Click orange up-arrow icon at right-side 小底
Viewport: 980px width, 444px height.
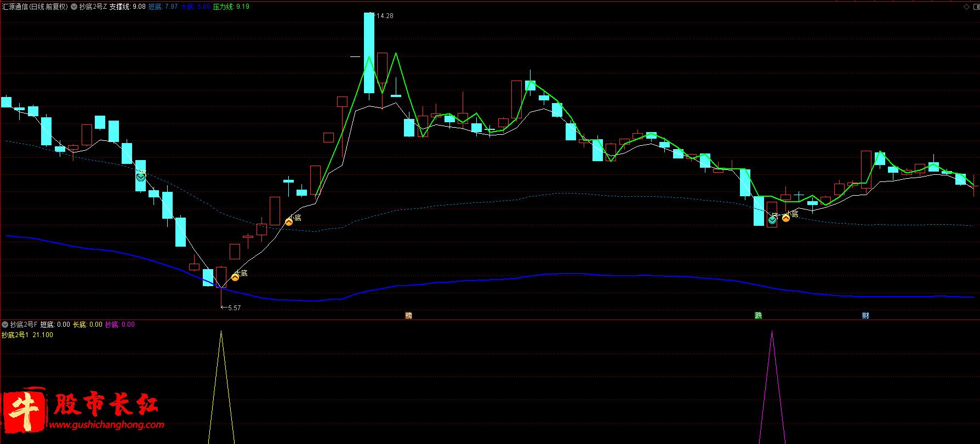click(x=786, y=218)
